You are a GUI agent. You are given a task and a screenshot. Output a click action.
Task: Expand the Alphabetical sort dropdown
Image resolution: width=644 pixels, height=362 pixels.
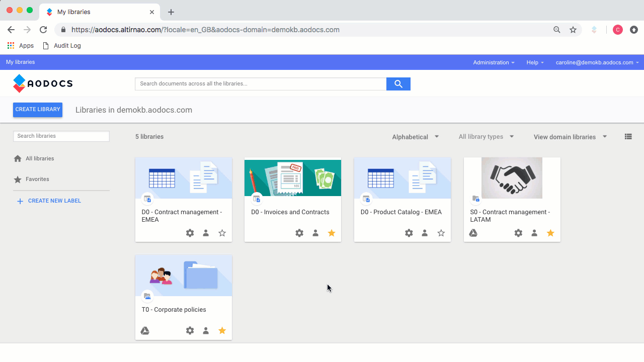[x=415, y=137]
